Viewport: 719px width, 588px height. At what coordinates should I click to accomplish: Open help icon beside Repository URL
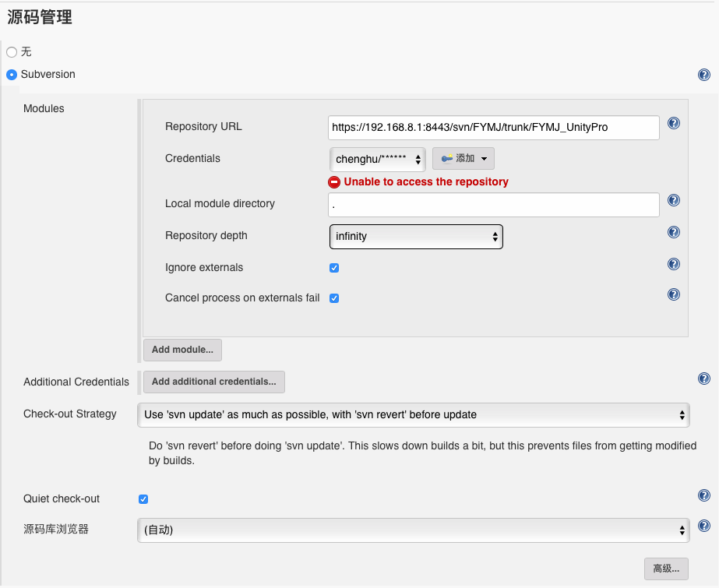(674, 123)
